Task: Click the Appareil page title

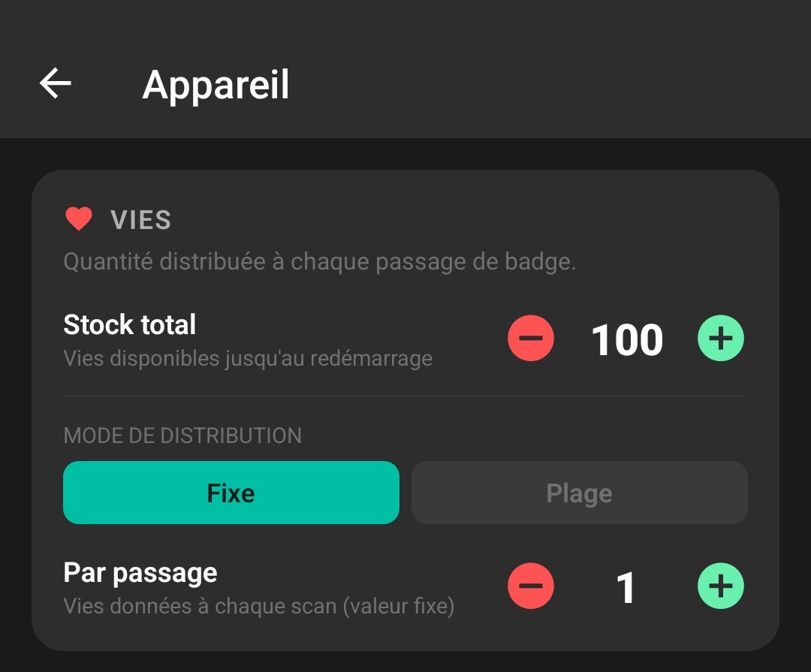Action: 216,83
